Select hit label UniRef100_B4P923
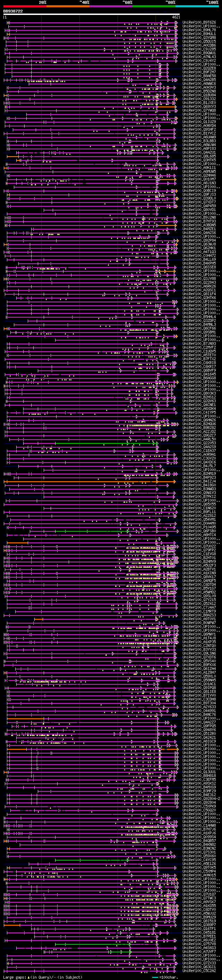Viewport: 222px width, 980px height. click(199, 477)
